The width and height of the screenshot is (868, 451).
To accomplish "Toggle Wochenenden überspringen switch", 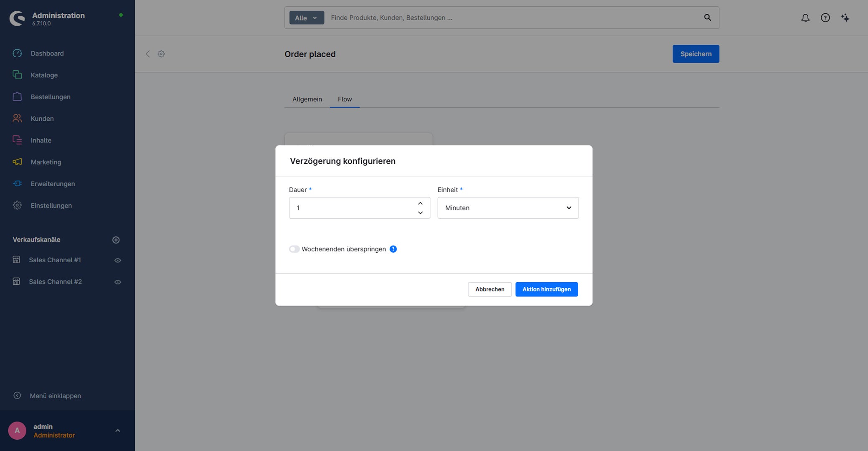I will point(294,249).
